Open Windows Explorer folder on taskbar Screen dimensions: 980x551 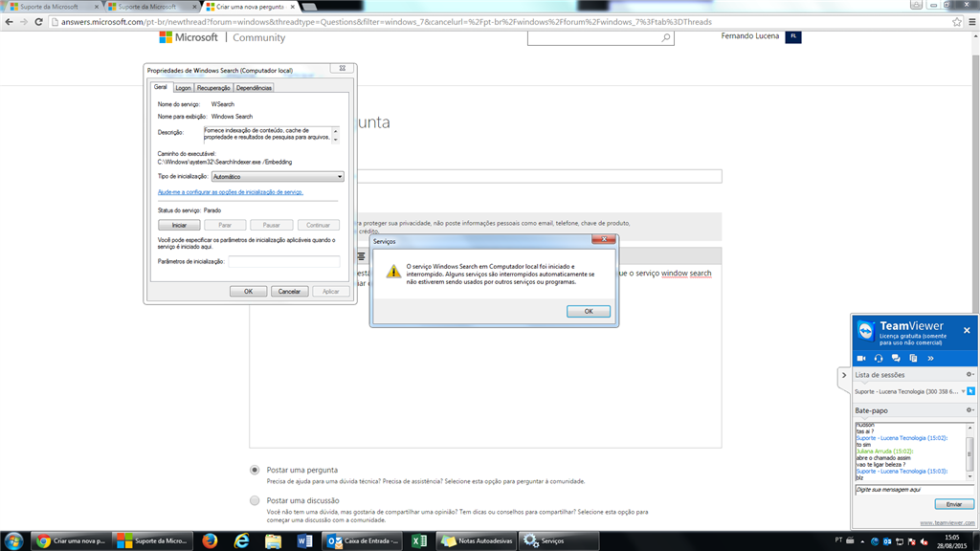[273, 541]
